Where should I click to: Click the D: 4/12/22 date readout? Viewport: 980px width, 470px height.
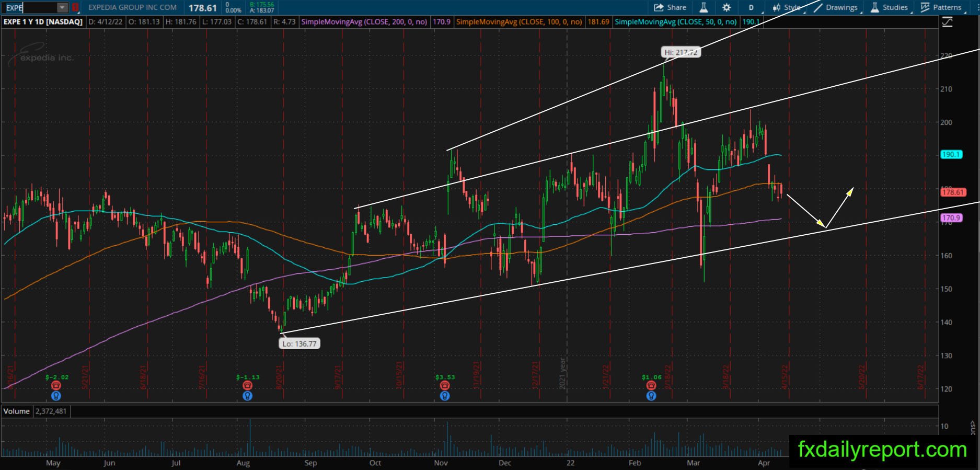coord(105,22)
